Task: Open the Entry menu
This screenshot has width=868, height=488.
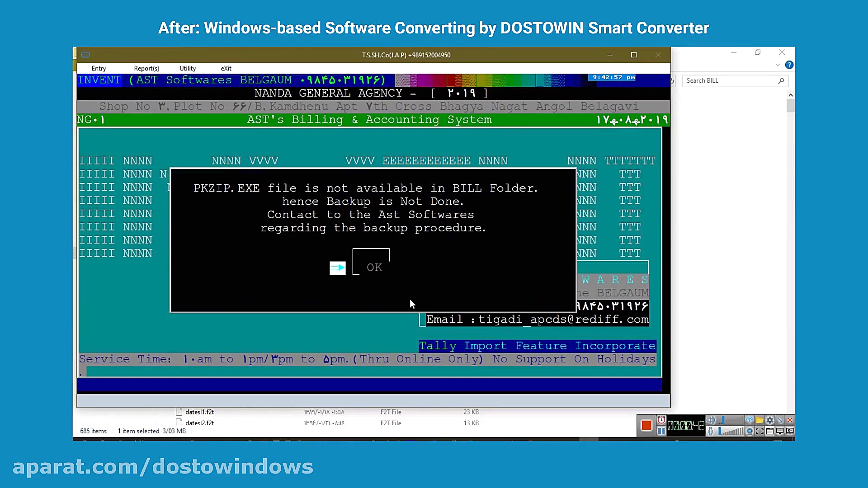Action: pos(99,68)
